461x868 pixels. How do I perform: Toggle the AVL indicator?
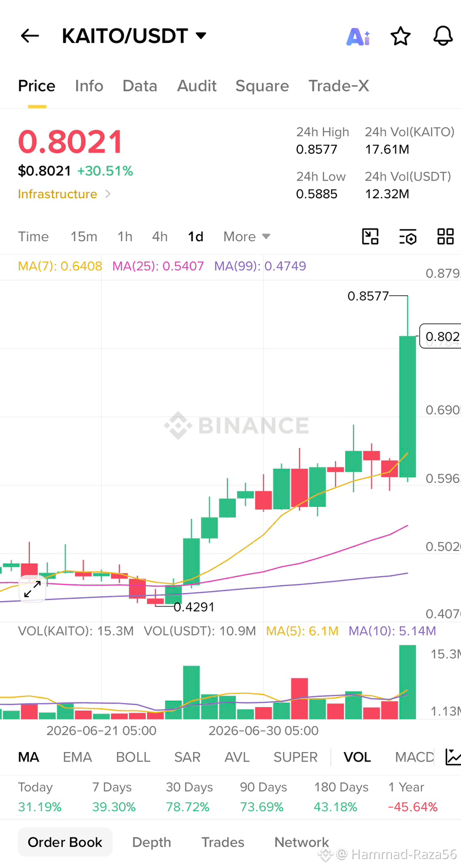(x=237, y=757)
